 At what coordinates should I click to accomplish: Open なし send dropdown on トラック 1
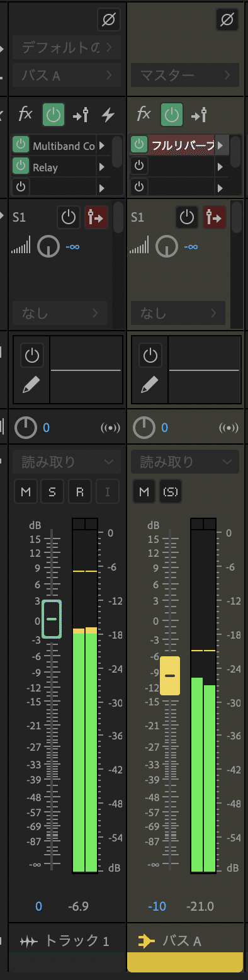(x=60, y=313)
